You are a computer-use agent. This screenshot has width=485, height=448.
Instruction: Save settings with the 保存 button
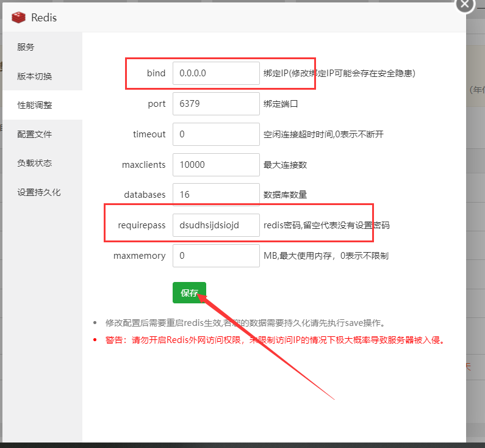tap(189, 292)
